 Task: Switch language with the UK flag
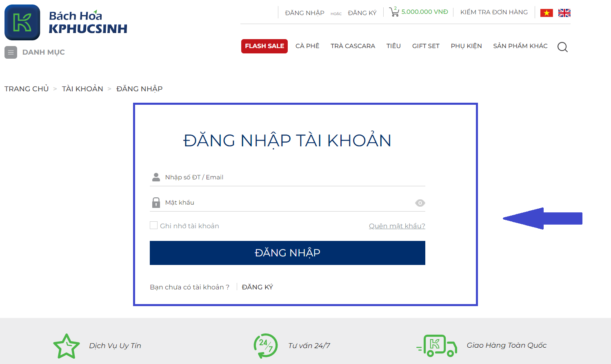(564, 13)
